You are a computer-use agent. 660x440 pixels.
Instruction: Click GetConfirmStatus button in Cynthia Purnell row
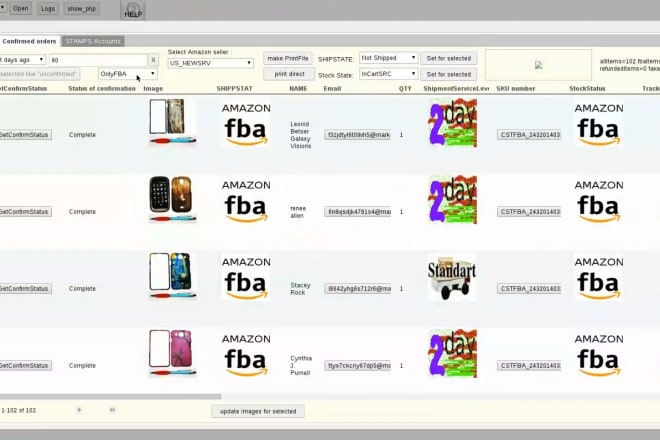(25, 365)
